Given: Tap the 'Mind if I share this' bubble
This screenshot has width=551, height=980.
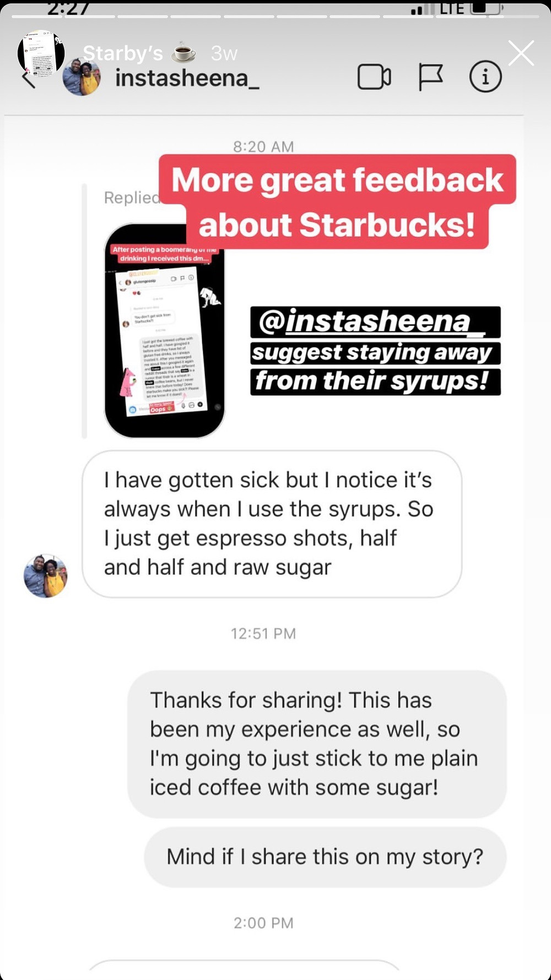Looking at the screenshot, I should tap(325, 857).
